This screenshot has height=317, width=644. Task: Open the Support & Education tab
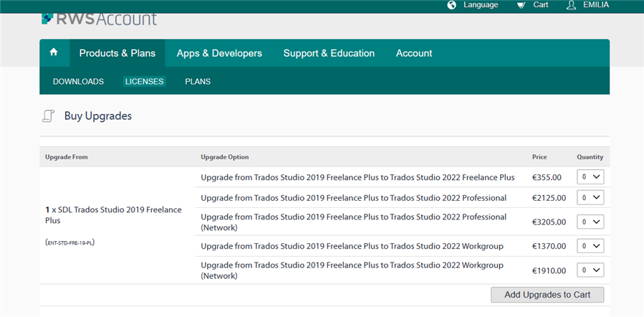tap(329, 53)
